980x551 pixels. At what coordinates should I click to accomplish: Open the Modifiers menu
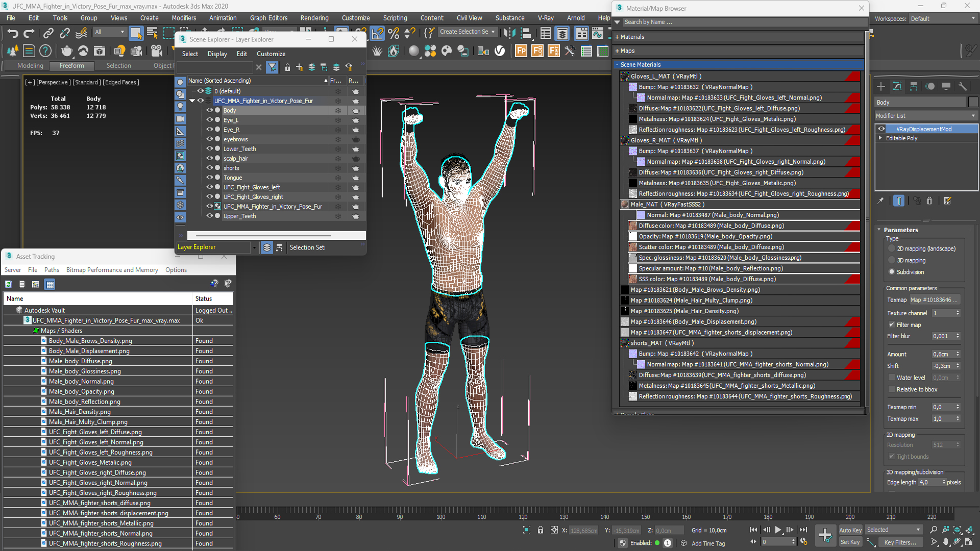[x=184, y=18]
